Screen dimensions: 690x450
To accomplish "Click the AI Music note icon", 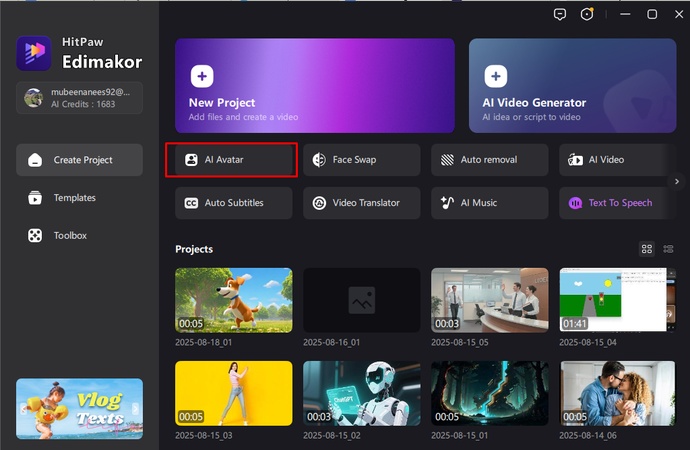I will (x=447, y=203).
